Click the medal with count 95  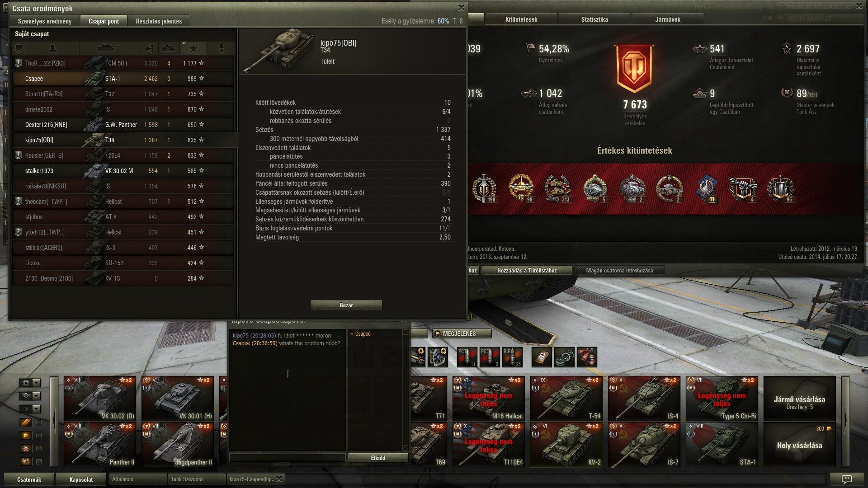pos(781,188)
